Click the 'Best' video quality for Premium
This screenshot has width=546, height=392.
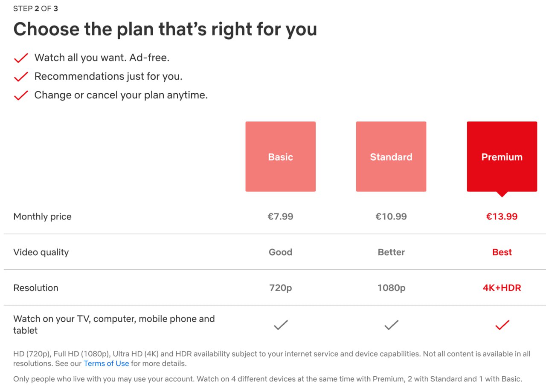click(x=502, y=252)
